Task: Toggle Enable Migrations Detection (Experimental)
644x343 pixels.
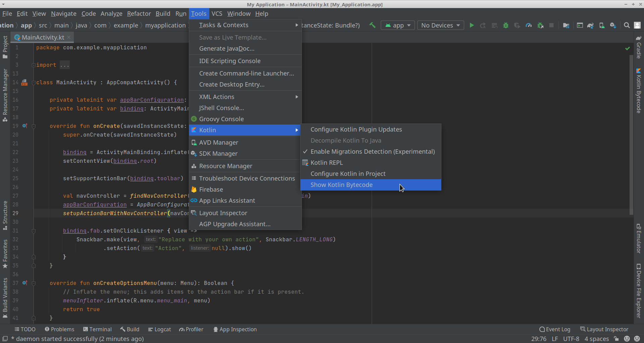Action: click(x=372, y=152)
